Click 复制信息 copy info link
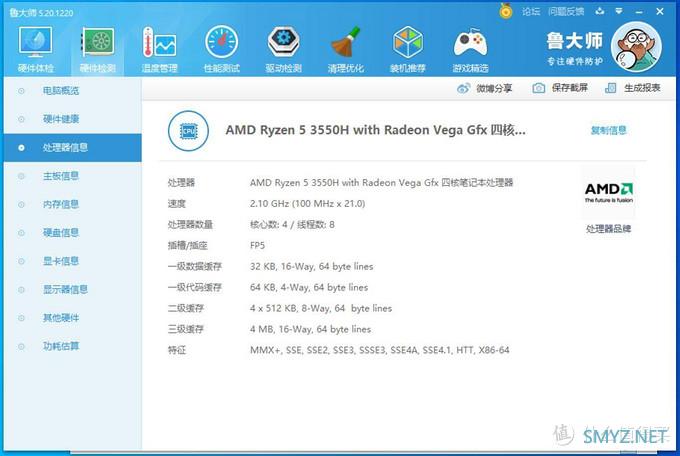This screenshot has width=680, height=456. 608,130
